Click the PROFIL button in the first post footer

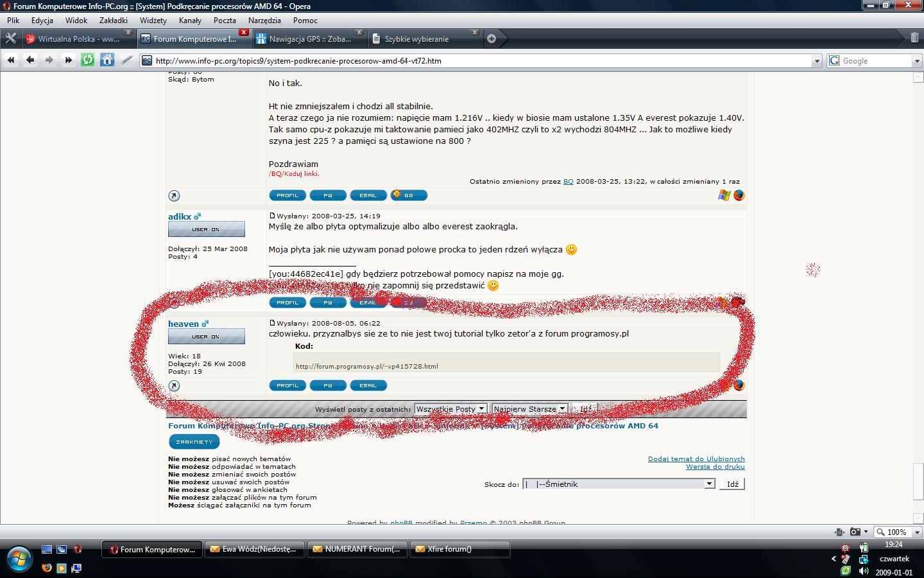click(x=287, y=195)
